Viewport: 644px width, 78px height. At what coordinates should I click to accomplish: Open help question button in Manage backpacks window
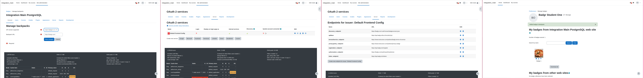156,74
